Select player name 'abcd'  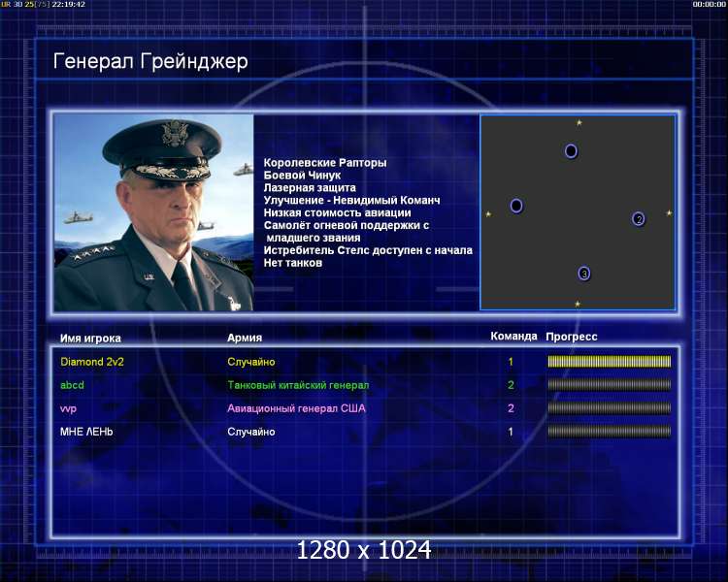[72, 385]
